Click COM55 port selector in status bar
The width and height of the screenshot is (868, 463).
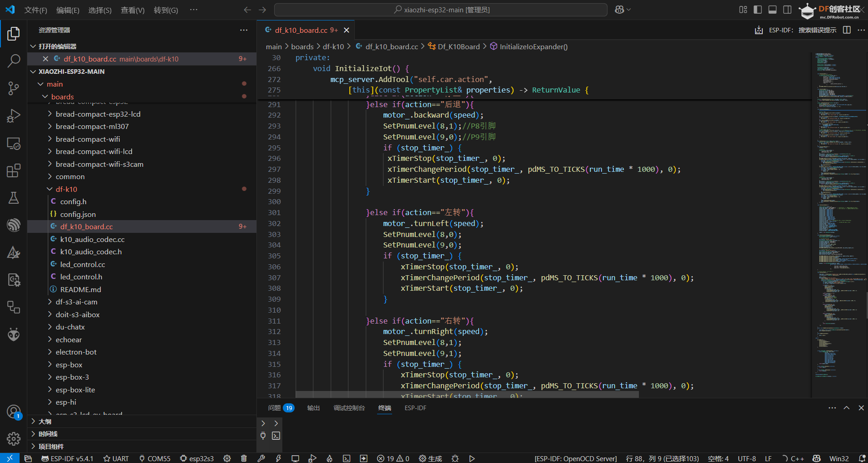(x=155, y=458)
